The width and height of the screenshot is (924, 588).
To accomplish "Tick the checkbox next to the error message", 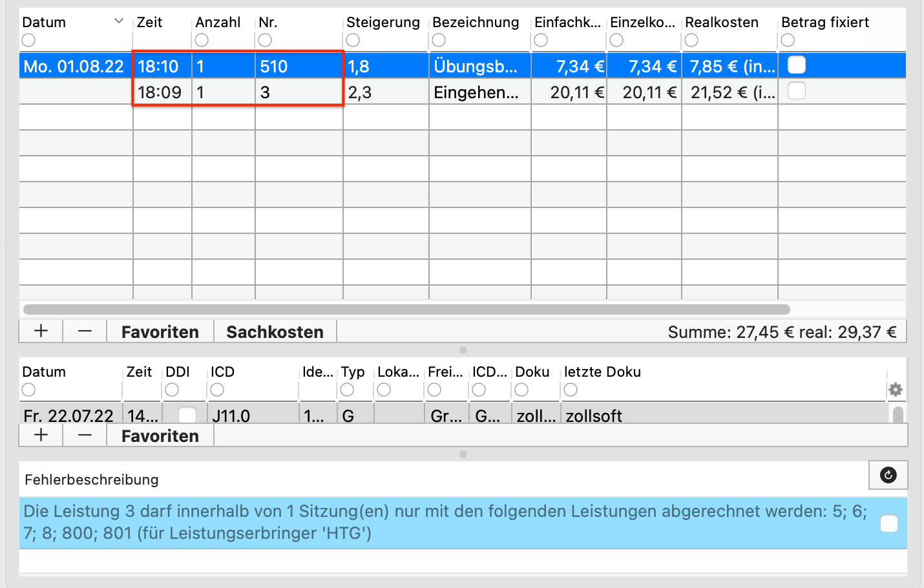I will (x=889, y=523).
